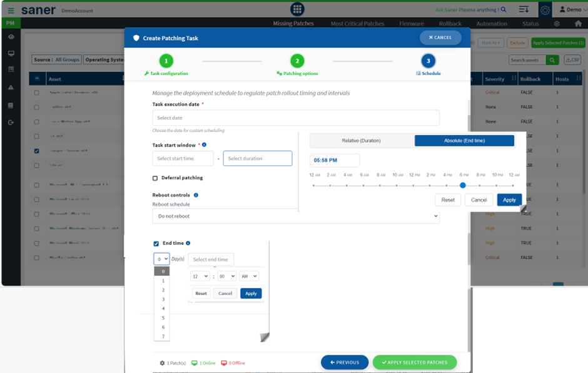Viewport: 588px width, 373px height.
Task: Open the hour dropdown showing 12
Action: click(x=200, y=276)
